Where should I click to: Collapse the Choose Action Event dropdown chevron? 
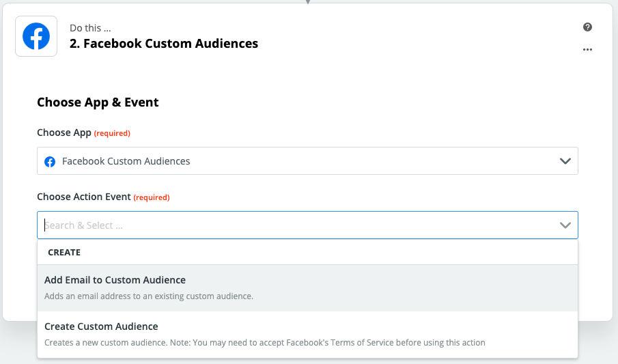[565, 225]
